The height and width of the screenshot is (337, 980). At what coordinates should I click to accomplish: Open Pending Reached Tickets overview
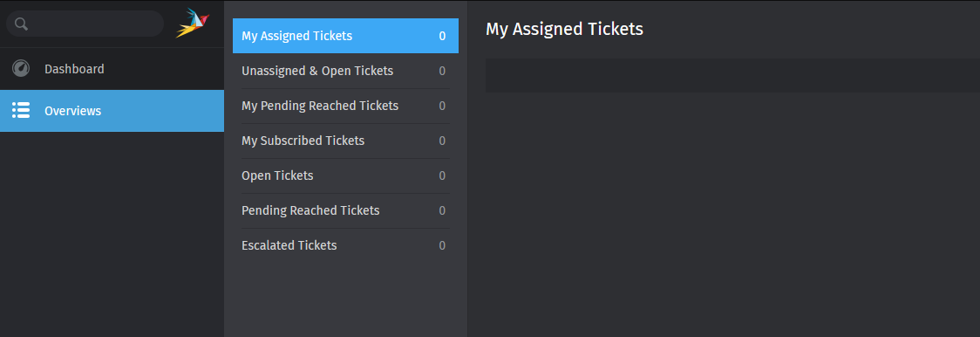pyautogui.click(x=345, y=210)
